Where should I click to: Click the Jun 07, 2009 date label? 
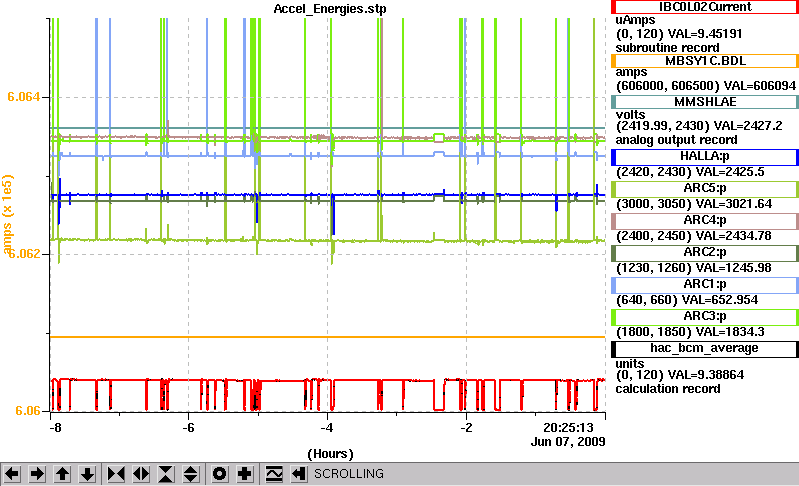point(568,442)
